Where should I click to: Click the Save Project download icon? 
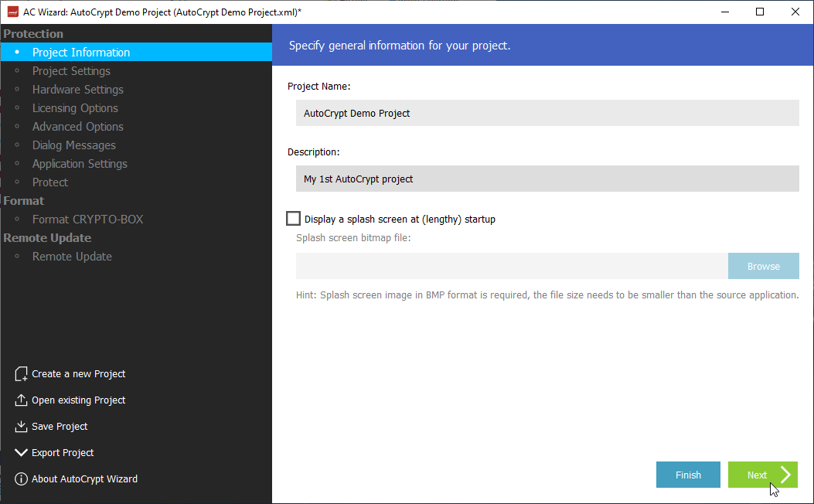pyautogui.click(x=21, y=427)
